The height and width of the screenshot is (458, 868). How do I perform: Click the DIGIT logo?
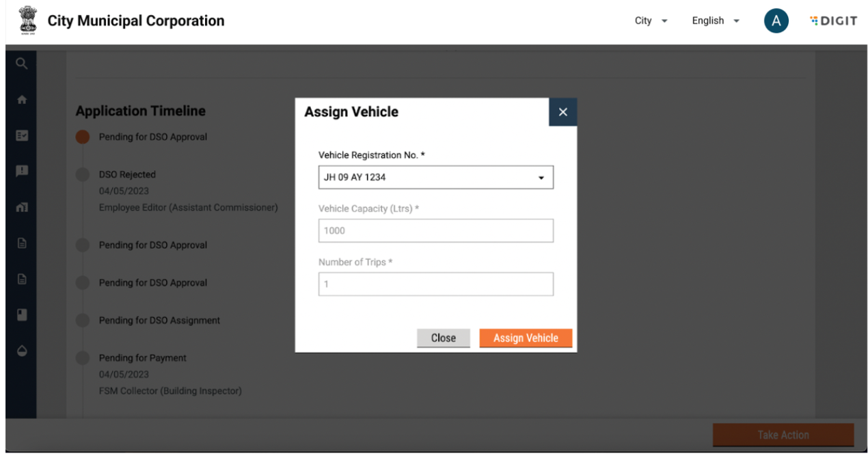click(x=833, y=21)
